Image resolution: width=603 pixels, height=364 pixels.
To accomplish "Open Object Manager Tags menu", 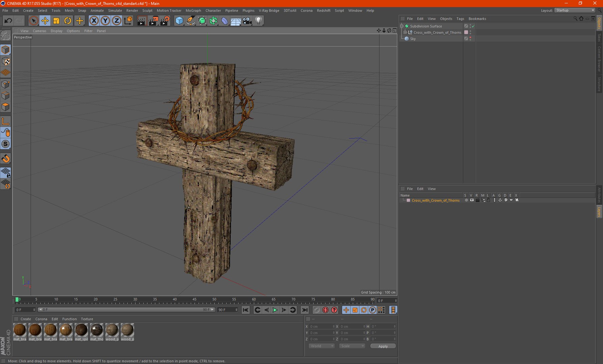I will pyautogui.click(x=460, y=19).
